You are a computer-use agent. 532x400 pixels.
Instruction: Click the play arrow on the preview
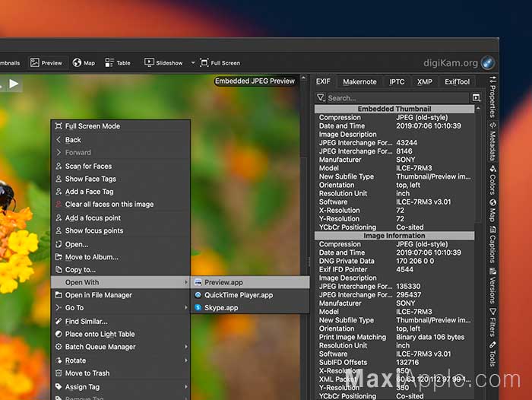pyautogui.click(x=14, y=84)
